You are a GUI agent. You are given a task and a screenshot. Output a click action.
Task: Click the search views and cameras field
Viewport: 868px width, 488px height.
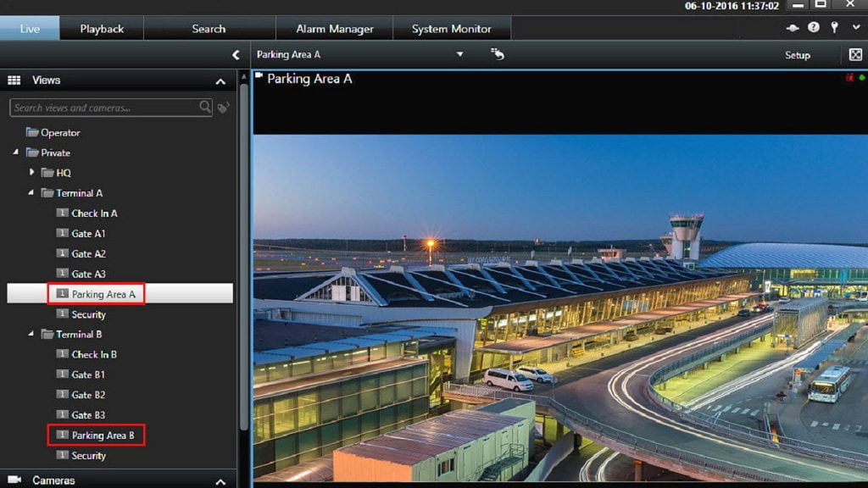tap(103, 108)
